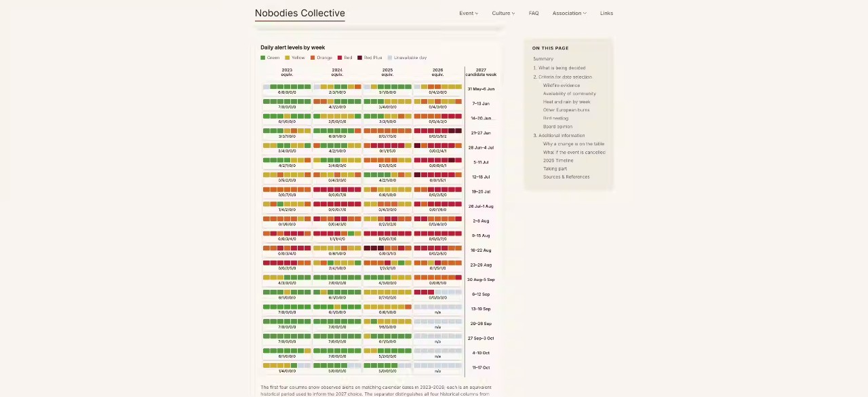Viewport: 868px width, 397px height.
Task: Select the '7–13 Jun' week label
Action: (x=481, y=103)
